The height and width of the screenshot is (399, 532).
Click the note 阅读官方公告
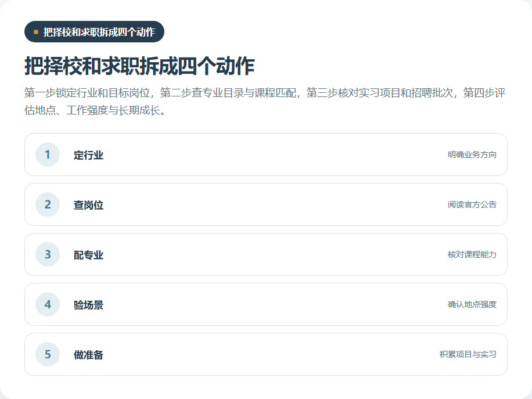[472, 204]
